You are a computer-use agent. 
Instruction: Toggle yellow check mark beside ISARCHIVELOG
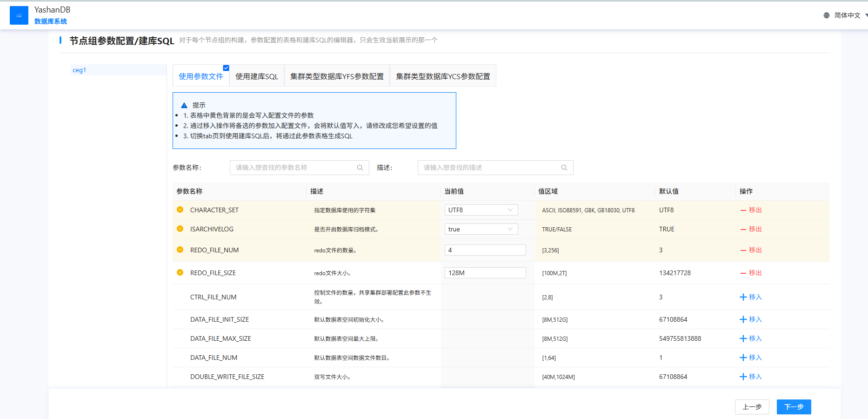tap(180, 229)
